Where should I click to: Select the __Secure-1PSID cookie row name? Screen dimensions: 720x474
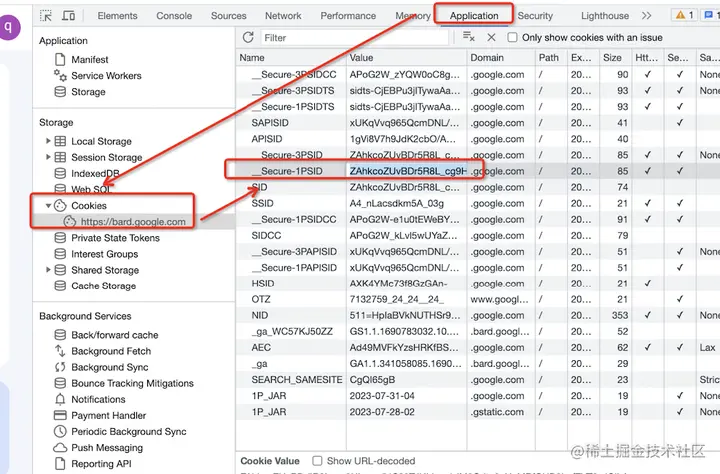click(x=287, y=171)
